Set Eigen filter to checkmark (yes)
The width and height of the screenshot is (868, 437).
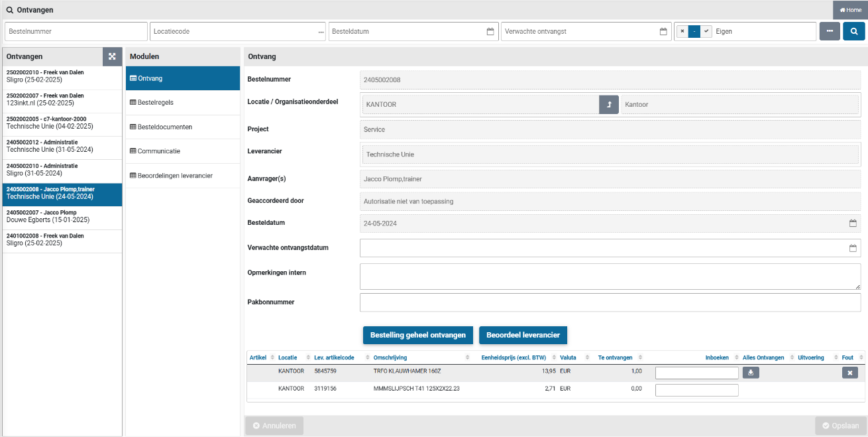coord(706,31)
